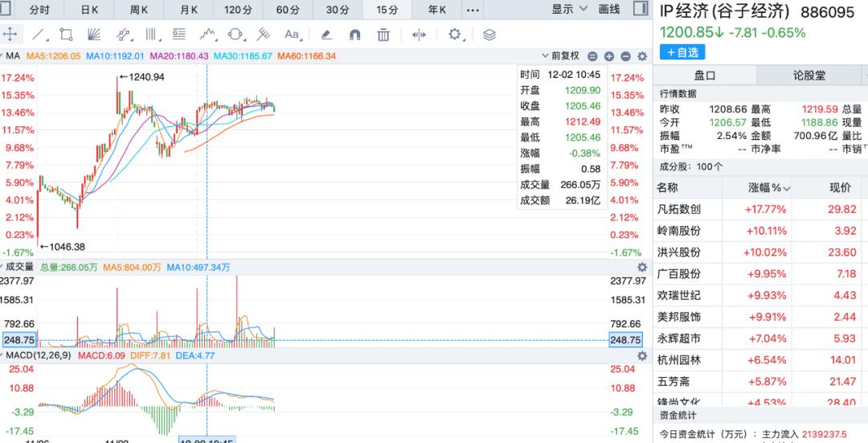868x443 pixels.
Task: Click the more periods ellipsis button
Action: click(x=473, y=10)
